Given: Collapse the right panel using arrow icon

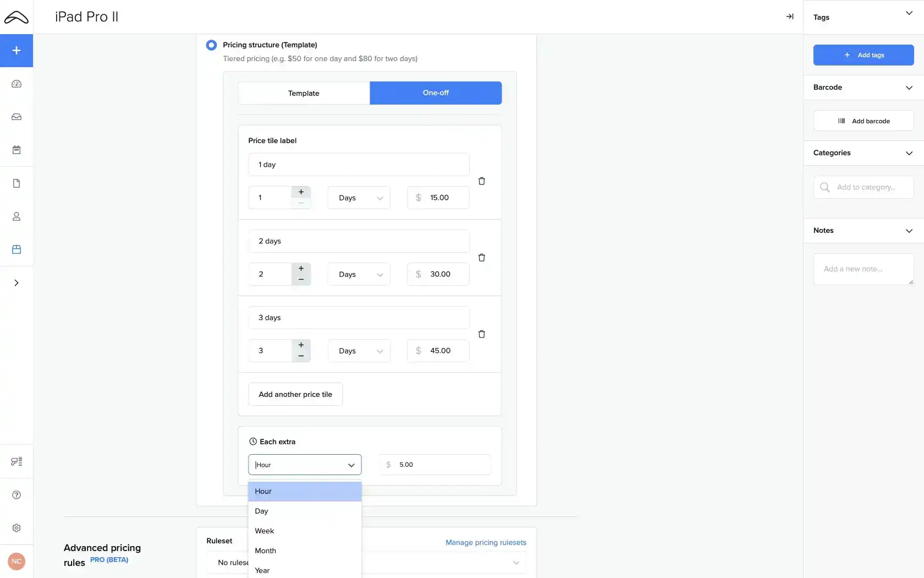Looking at the screenshot, I should pyautogui.click(x=790, y=17).
